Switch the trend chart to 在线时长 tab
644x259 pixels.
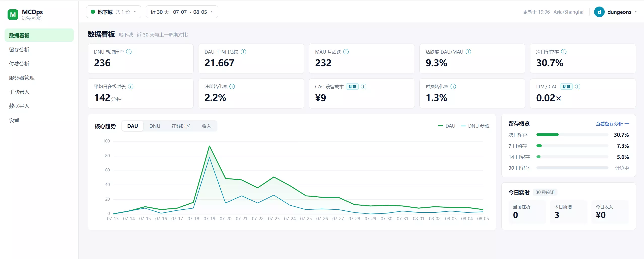pos(181,126)
